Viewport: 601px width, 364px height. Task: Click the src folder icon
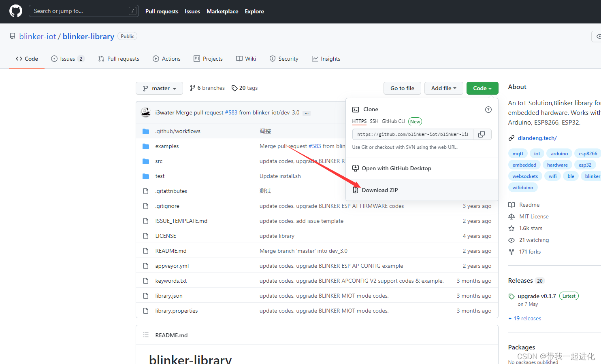click(146, 161)
